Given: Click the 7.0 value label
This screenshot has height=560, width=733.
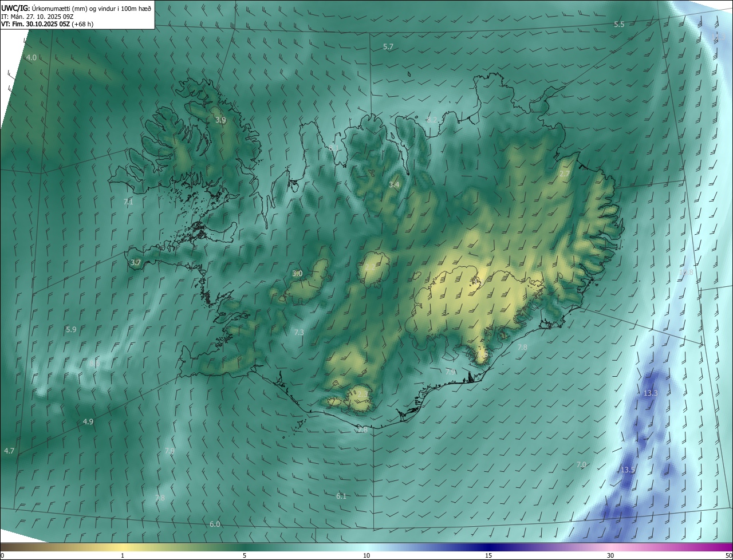Looking at the screenshot, I should tap(581, 465).
